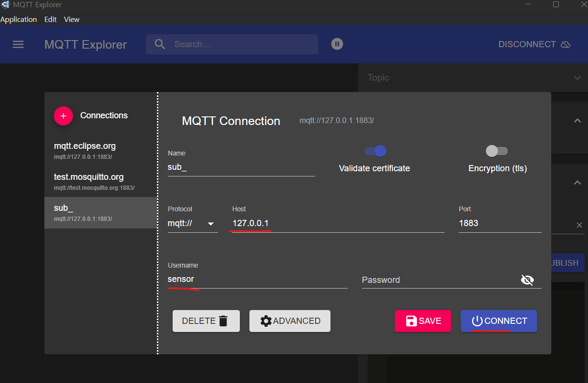Image resolution: width=588 pixels, height=383 pixels.
Task: Open the hamburger navigation menu
Action: 18,44
